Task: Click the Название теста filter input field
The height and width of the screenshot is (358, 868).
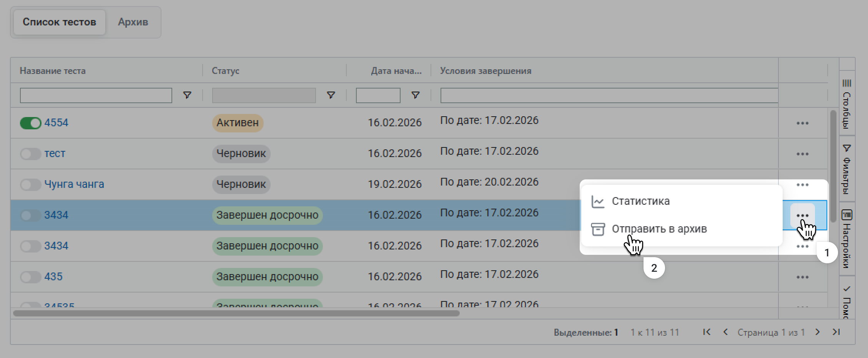Action: tap(96, 95)
